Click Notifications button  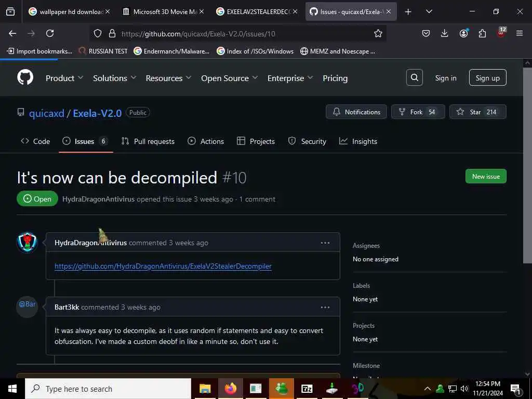(x=356, y=112)
